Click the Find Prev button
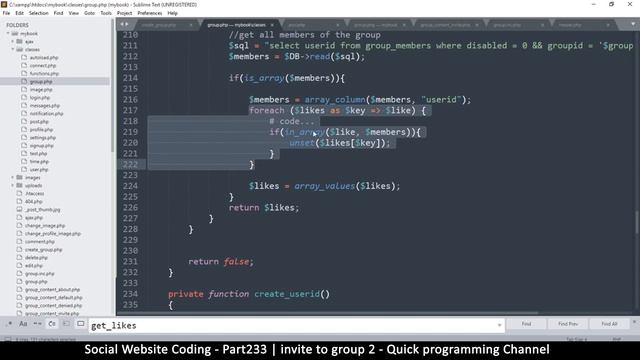 (x=568, y=324)
